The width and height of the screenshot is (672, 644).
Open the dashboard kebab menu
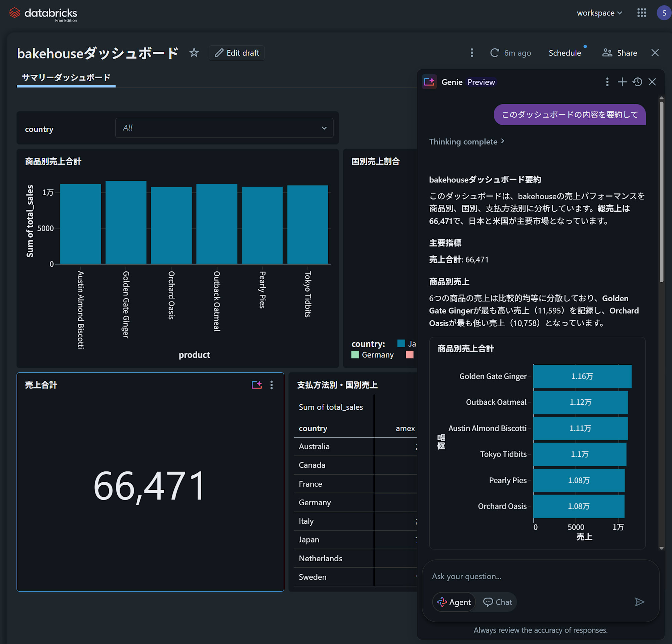click(x=472, y=53)
